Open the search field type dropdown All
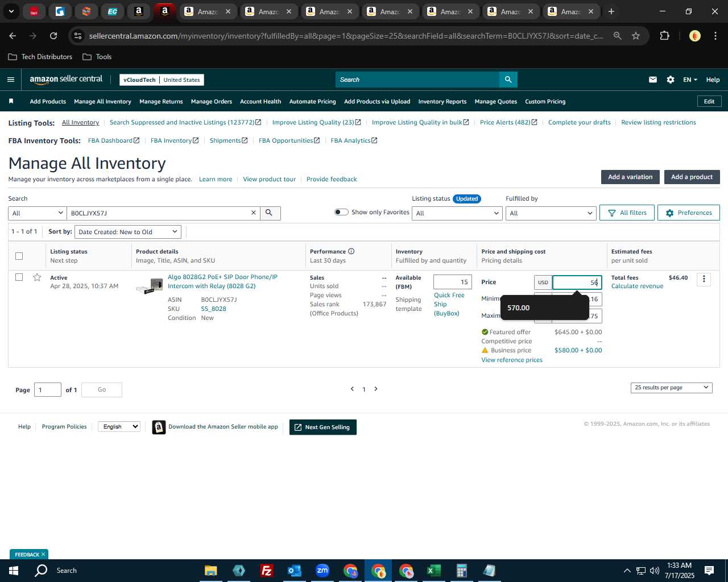Image resolution: width=728 pixels, height=582 pixels. pyautogui.click(x=38, y=213)
